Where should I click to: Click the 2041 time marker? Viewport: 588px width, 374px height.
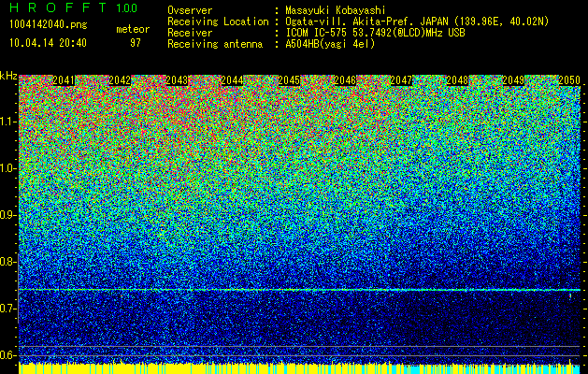click(x=64, y=80)
